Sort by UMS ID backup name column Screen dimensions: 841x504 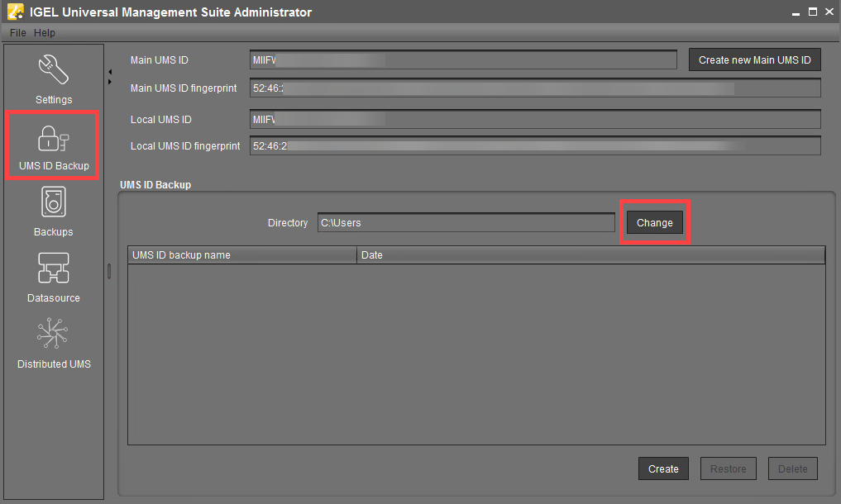(241, 255)
